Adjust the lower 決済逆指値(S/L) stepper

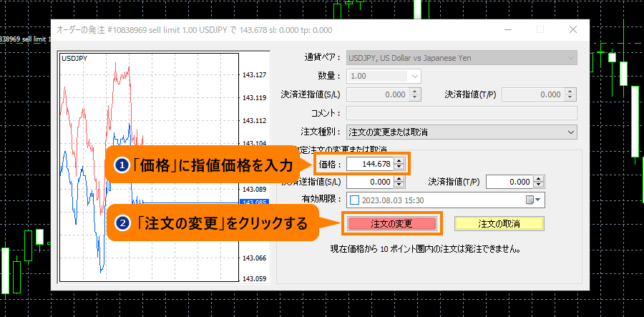point(399,182)
